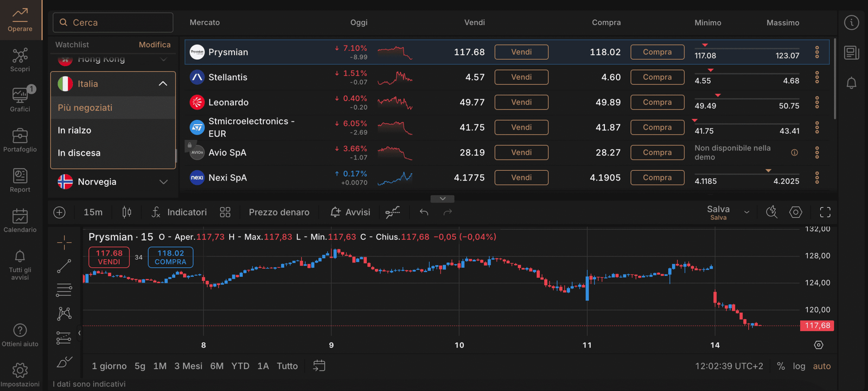The image size is (868, 391).
Task: Click Compra for Nexi SpA
Action: point(657,178)
